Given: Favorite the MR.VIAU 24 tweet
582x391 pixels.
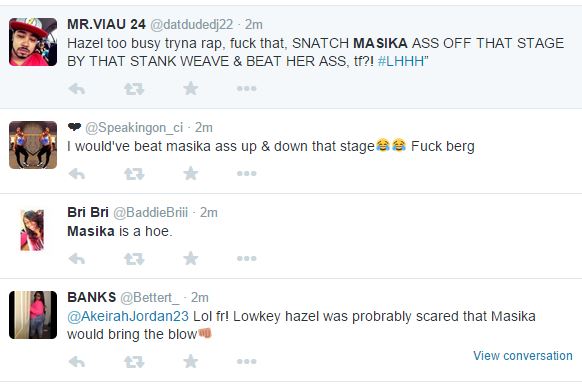Looking at the screenshot, I should pos(191,88).
